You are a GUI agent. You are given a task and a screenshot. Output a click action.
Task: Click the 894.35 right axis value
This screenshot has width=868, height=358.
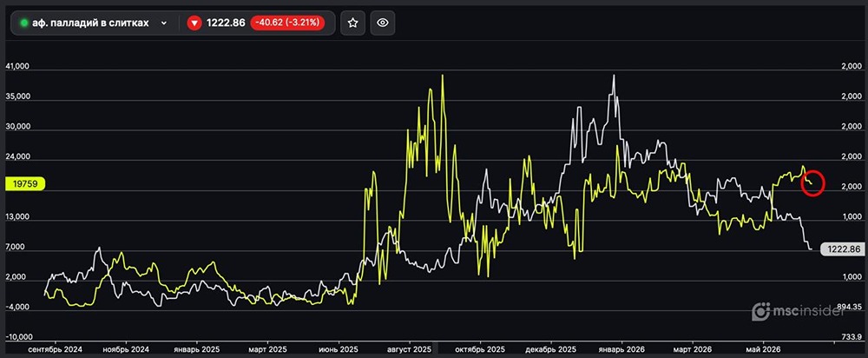coord(849,307)
